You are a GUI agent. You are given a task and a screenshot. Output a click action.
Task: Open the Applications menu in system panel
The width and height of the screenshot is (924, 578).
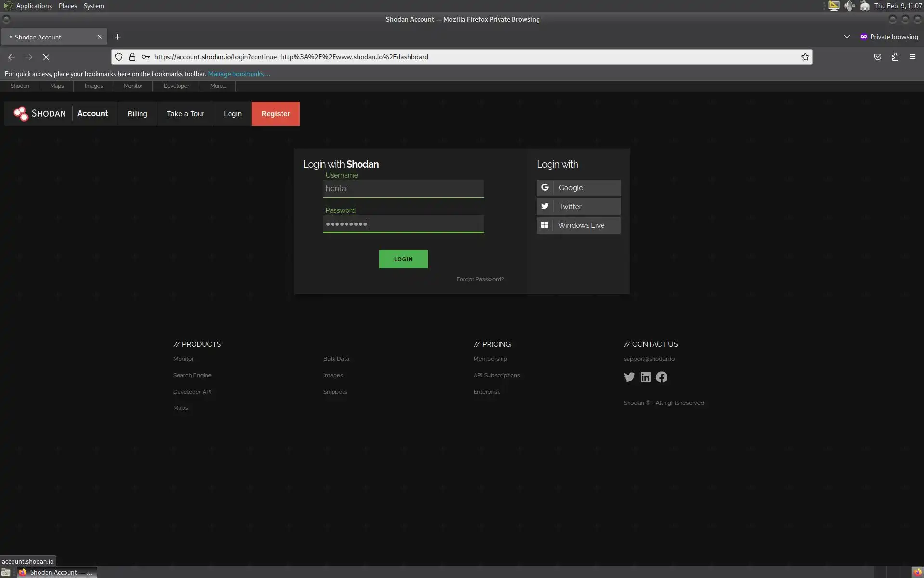point(34,6)
